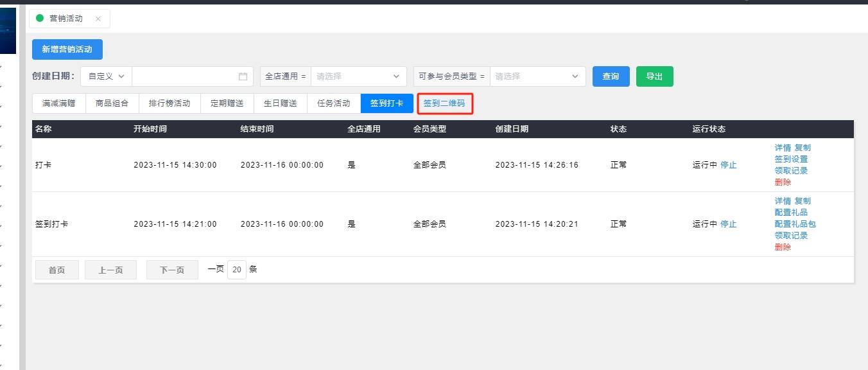Click the 结束时间 column header
This screenshot has height=370, width=868.
click(257, 129)
